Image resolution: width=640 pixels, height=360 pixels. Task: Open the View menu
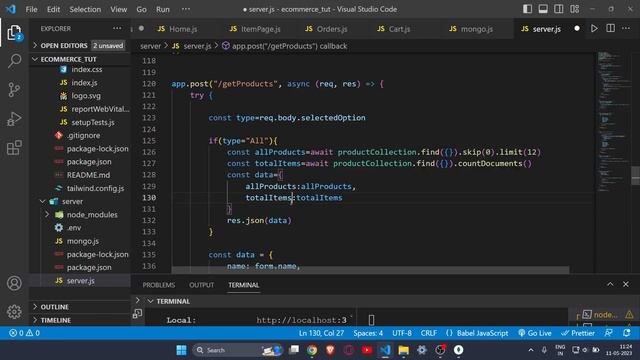[x=118, y=9]
